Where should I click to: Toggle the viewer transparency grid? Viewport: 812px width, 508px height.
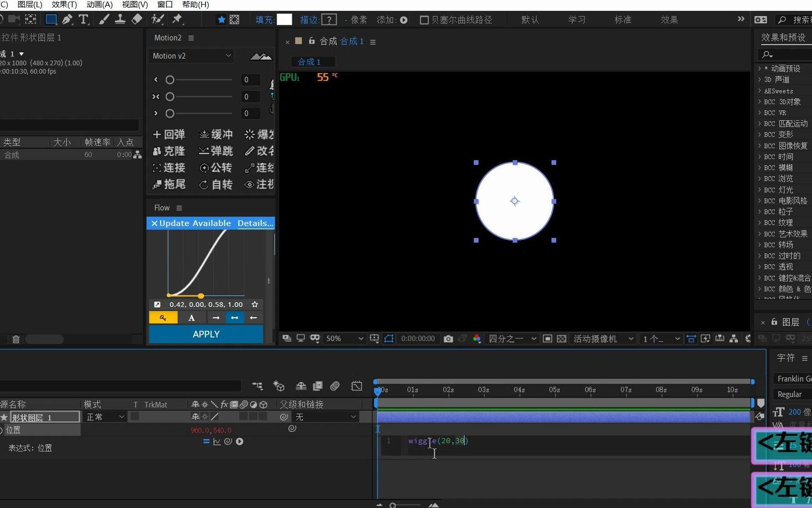tap(561, 338)
